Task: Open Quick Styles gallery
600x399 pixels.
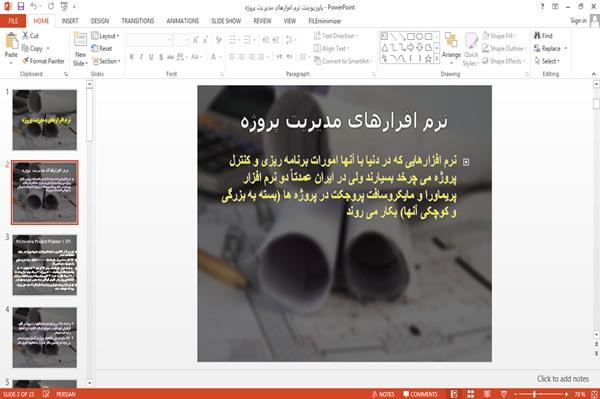Action: (471, 49)
